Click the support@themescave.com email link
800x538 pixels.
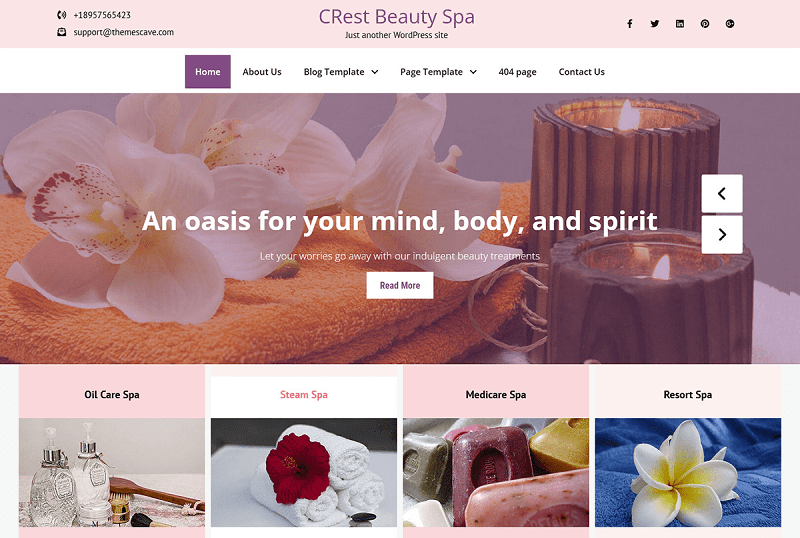pos(123,32)
